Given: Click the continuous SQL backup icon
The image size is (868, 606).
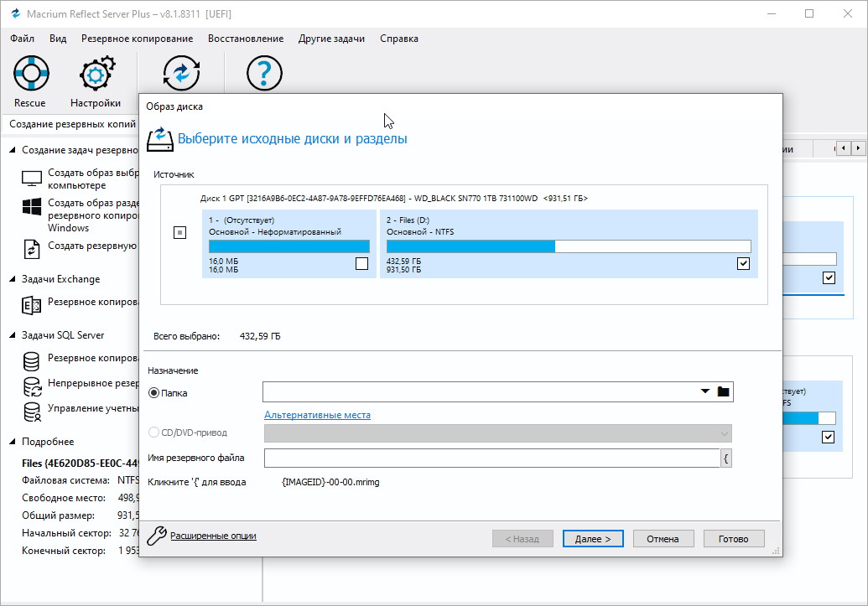Looking at the screenshot, I should click(32, 387).
